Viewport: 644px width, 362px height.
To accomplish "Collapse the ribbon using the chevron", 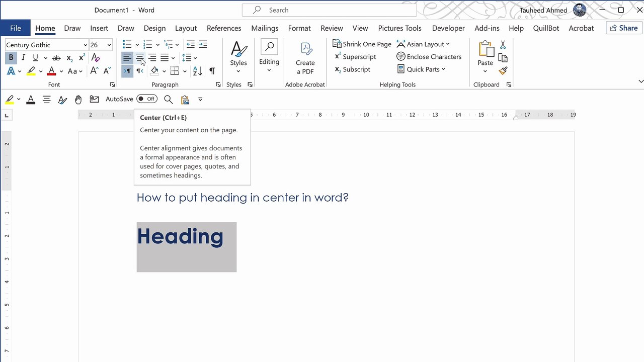I will coord(640,81).
